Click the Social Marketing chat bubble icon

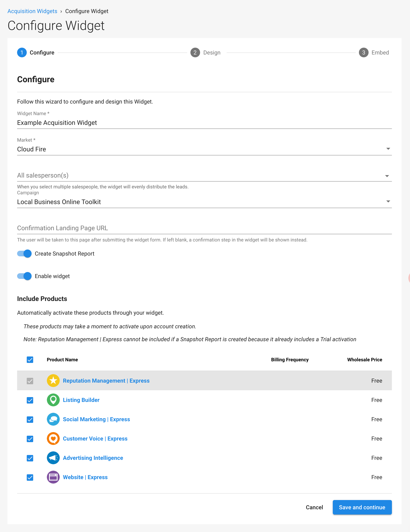click(53, 419)
